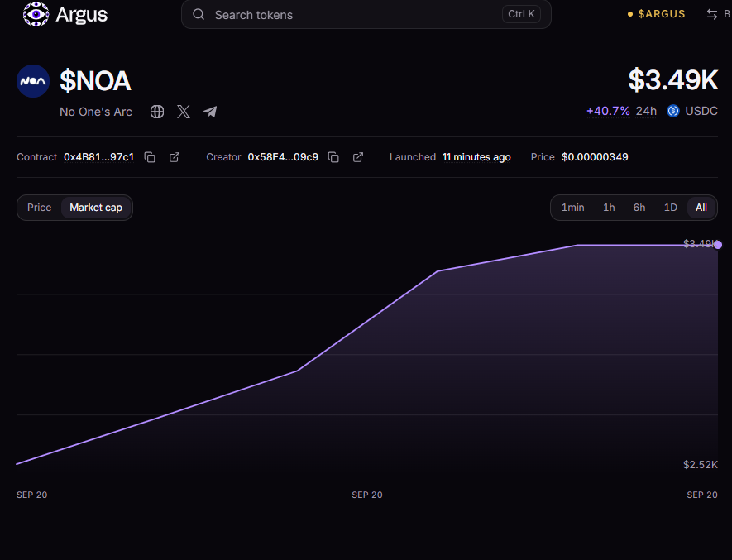Click the $2.52K axis label
Image resolution: width=732 pixels, height=560 pixels.
tap(701, 465)
